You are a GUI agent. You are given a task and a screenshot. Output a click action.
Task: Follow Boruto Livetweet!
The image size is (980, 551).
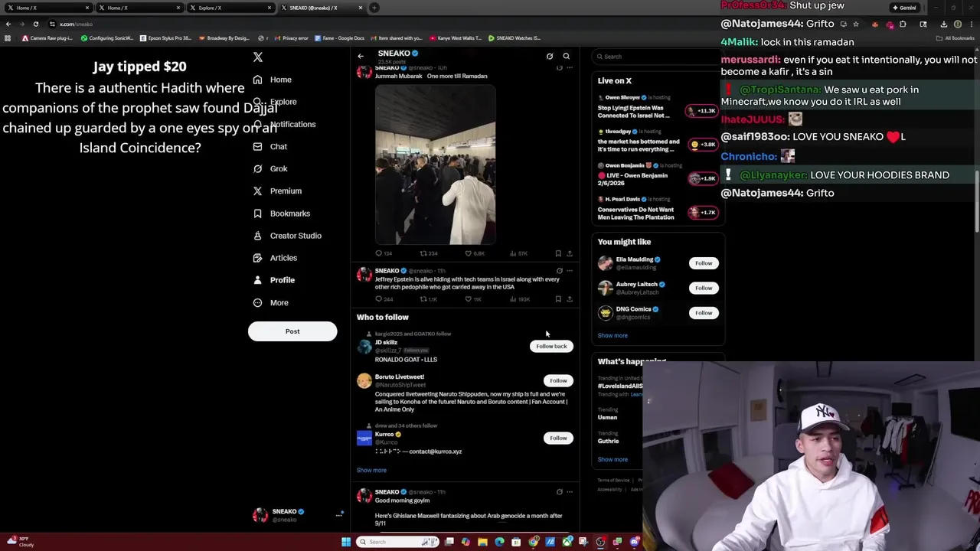click(558, 380)
